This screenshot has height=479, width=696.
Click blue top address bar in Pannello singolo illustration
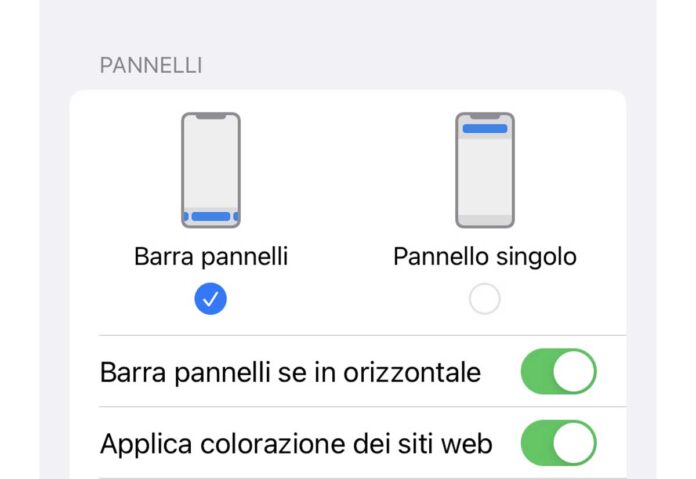485,128
